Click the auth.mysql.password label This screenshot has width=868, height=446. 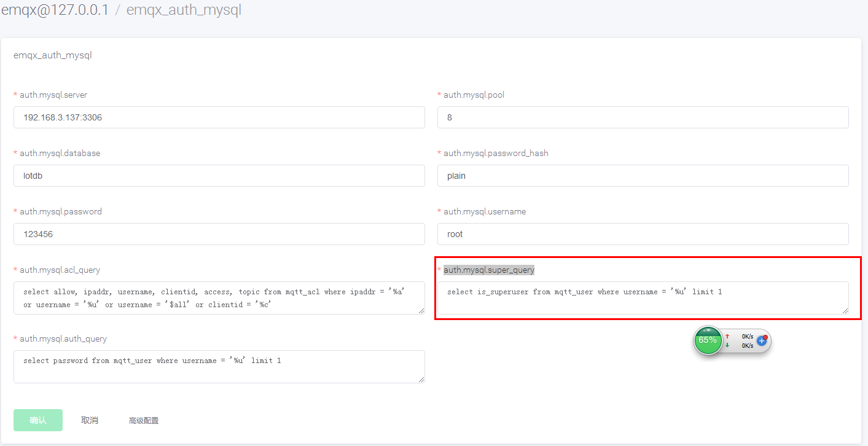pyautogui.click(x=61, y=211)
